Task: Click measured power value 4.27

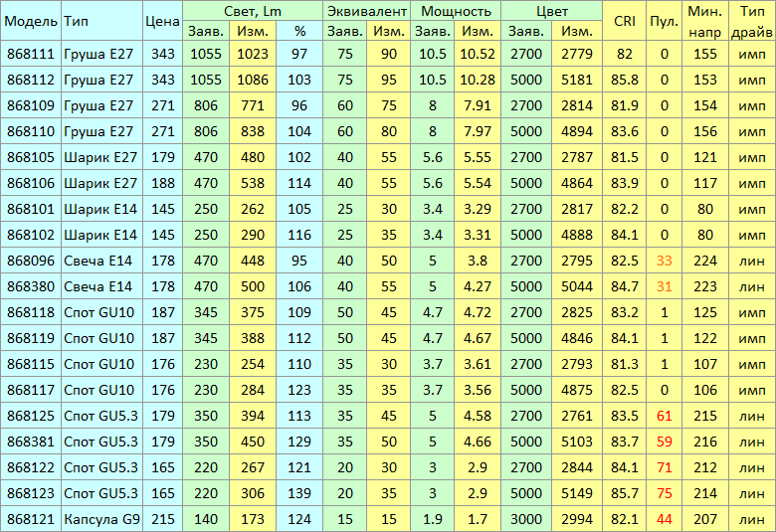Action: 478,286
